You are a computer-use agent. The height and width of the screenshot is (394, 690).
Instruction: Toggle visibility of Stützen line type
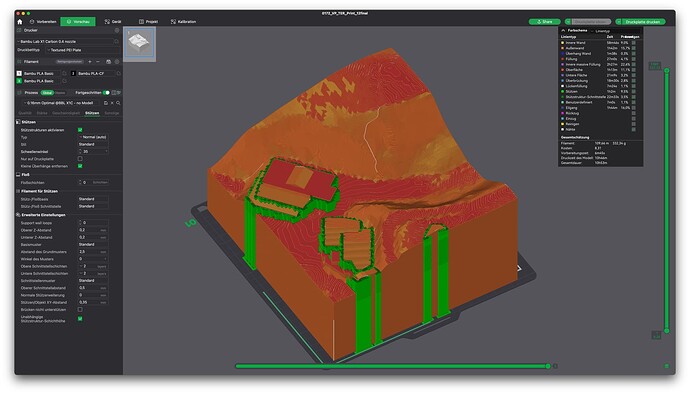click(x=634, y=92)
